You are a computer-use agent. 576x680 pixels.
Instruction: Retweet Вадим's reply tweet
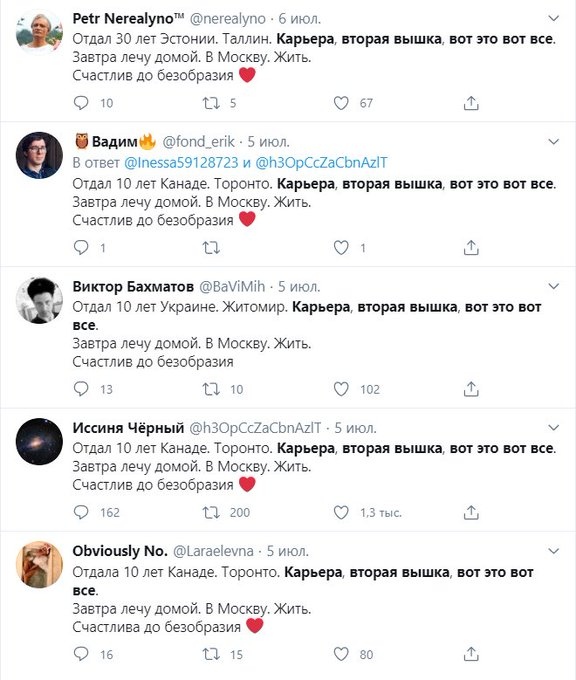(x=211, y=248)
